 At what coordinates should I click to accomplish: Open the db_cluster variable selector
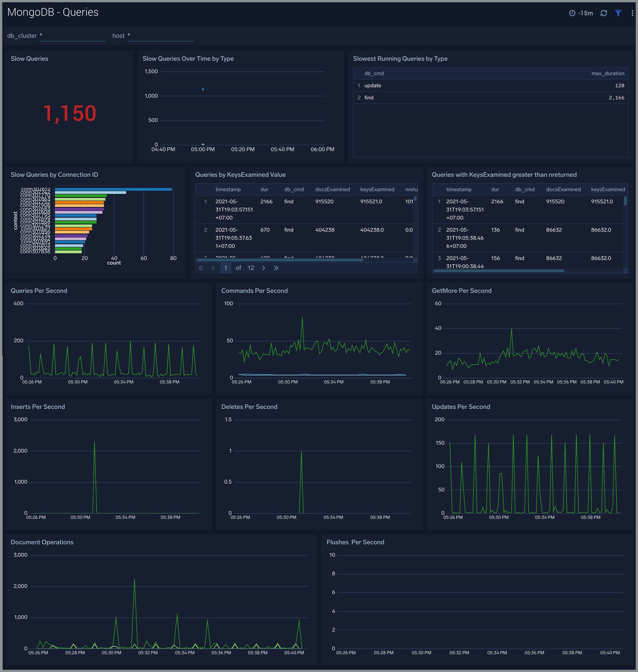pyautogui.click(x=72, y=36)
